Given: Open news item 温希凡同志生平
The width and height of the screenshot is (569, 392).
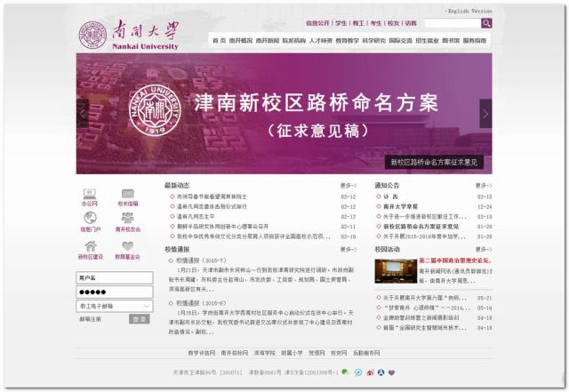Looking at the screenshot, I should click(x=196, y=217).
